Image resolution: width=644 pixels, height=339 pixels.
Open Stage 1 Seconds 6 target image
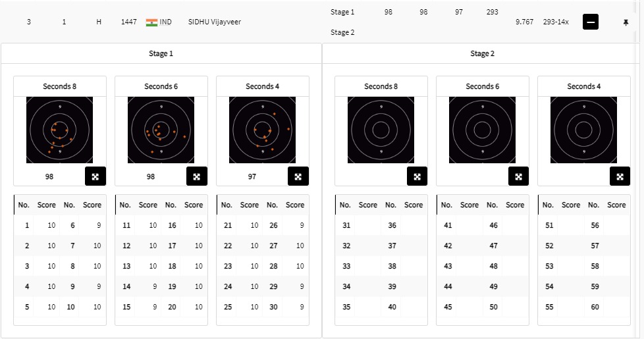pos(161,130)
